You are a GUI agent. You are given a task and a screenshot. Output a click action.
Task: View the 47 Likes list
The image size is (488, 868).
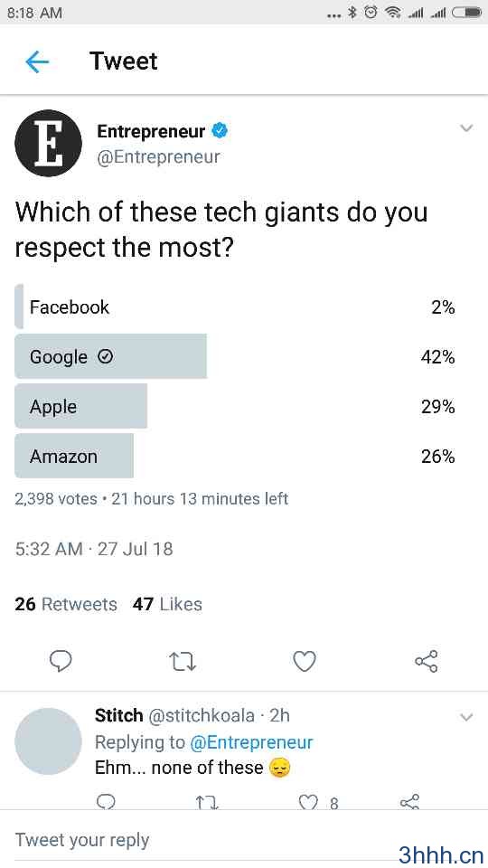tap(167, 604)
